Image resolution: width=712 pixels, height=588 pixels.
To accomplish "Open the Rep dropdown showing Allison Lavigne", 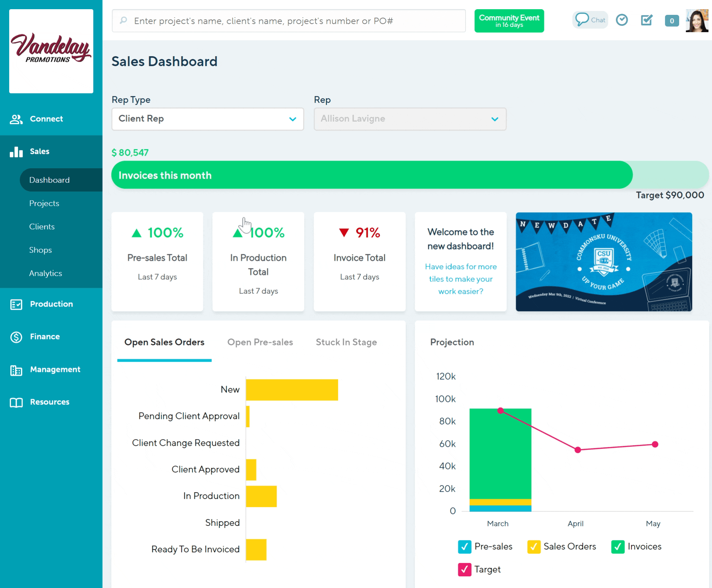I will (410, 119).
